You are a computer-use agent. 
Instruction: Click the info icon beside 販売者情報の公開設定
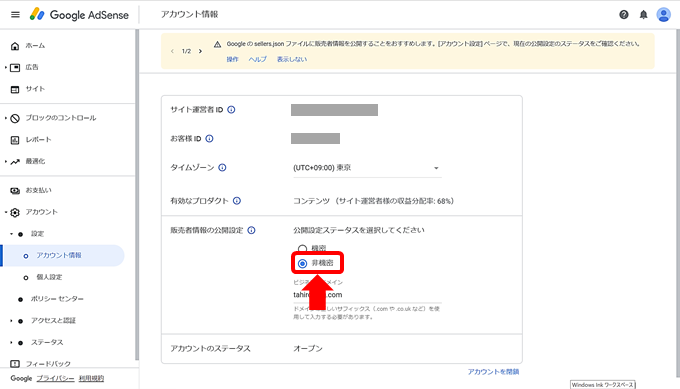[251, 230]
